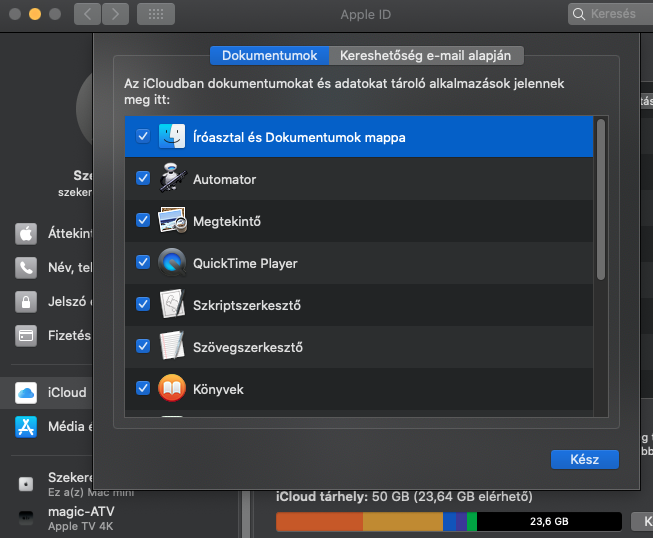The image size is (653, 538).
Task: Click the lock icon for Jelszó
Action: click(x=26, y=302)
